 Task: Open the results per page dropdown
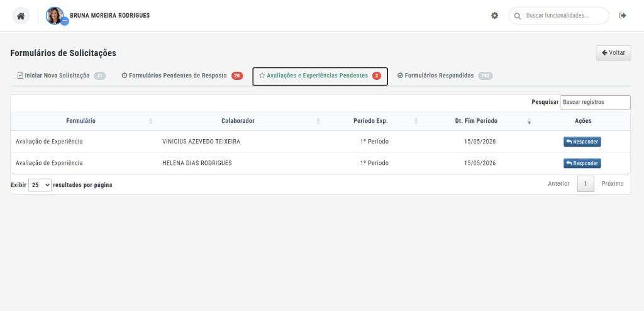40,185
